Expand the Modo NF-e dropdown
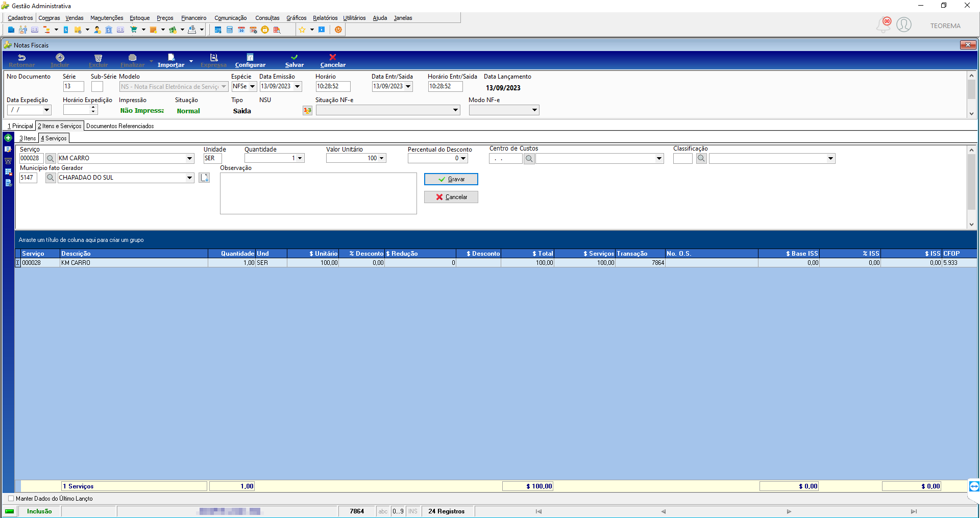 coord(534,110)
